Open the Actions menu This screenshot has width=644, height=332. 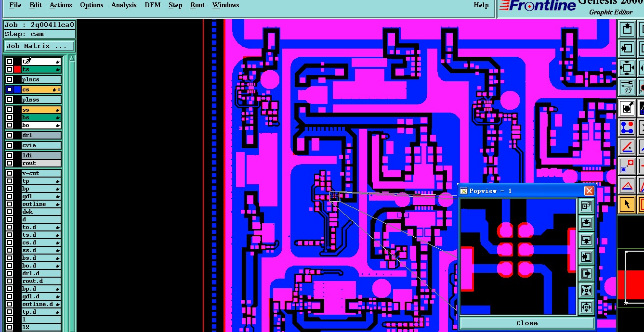61,5
